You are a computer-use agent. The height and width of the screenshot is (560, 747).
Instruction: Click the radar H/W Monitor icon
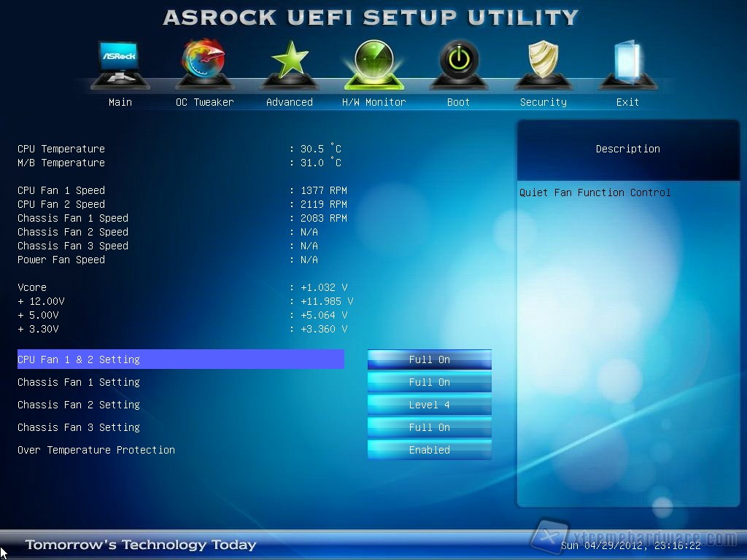tap(373, 63)
